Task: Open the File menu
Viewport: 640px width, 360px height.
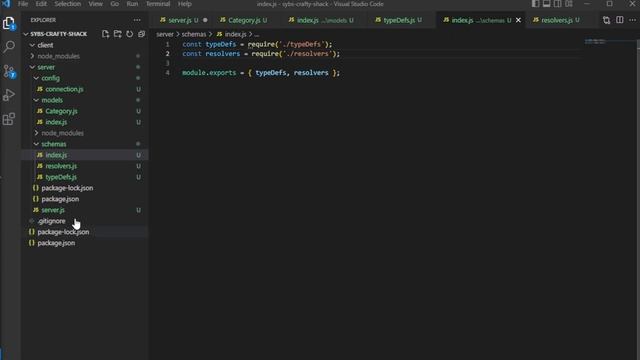Action: click(x=23, y=4)
